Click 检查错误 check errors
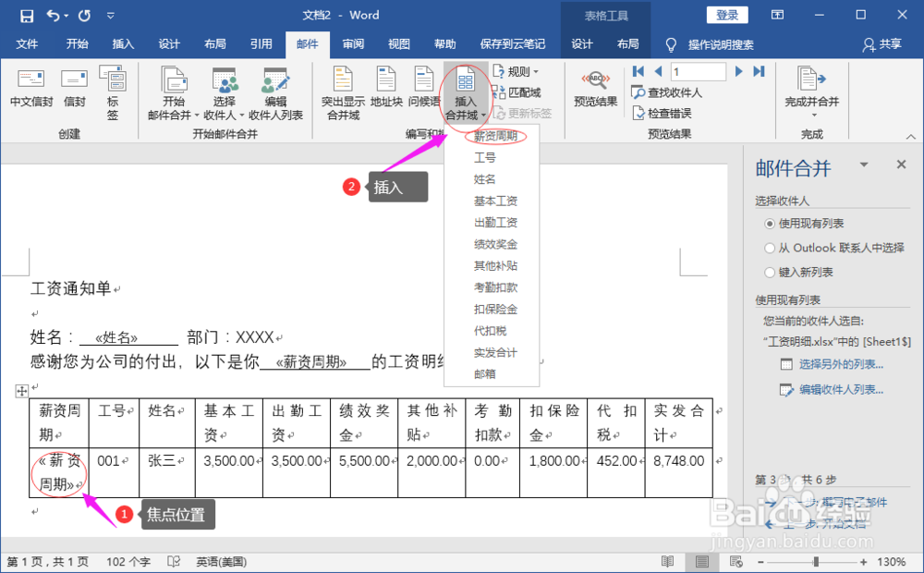The image size is (924, 573). point(662,113)
